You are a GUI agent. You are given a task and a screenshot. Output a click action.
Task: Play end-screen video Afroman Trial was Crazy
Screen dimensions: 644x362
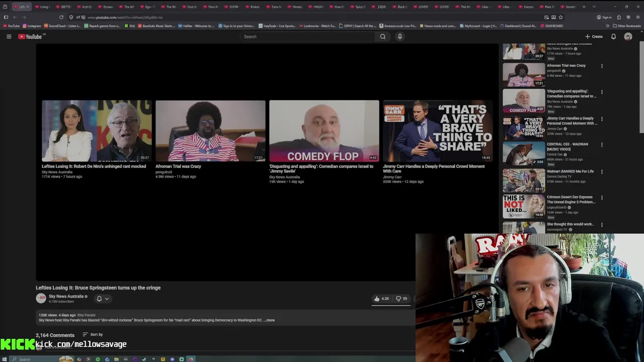click(x=210, y=131)
